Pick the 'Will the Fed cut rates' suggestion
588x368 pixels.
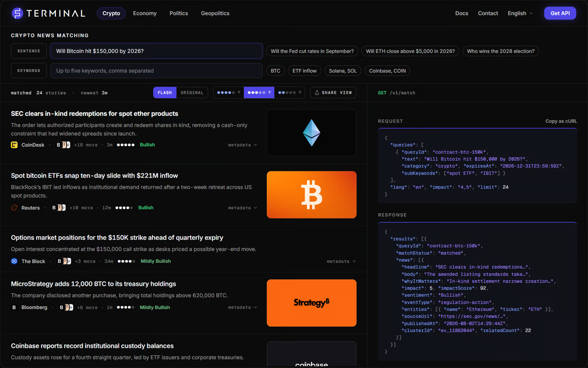click(312, 51)
